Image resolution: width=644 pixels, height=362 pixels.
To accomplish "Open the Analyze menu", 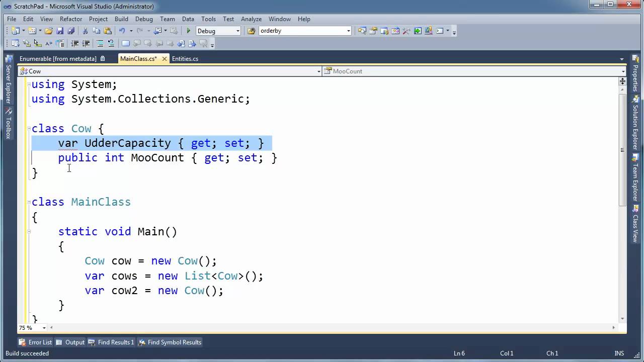I will [251, 19].
